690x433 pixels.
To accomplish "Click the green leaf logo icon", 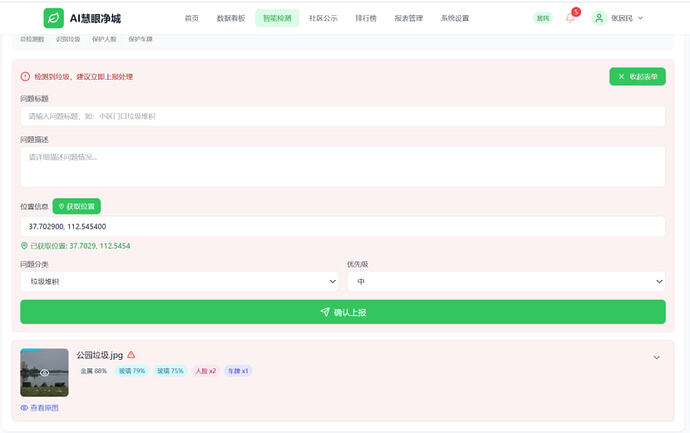I will 54,18.
